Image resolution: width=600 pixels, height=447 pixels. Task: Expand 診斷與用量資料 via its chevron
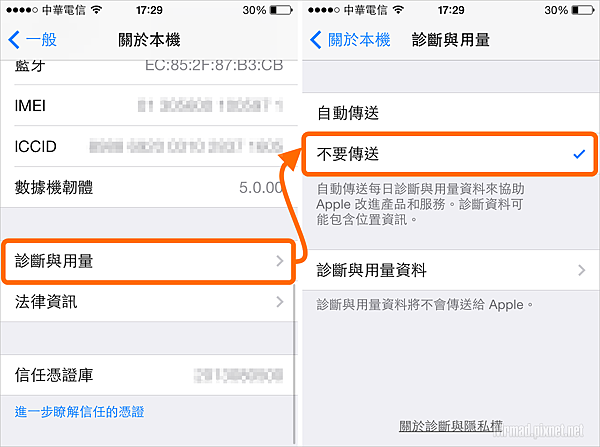tap(582, 270)
